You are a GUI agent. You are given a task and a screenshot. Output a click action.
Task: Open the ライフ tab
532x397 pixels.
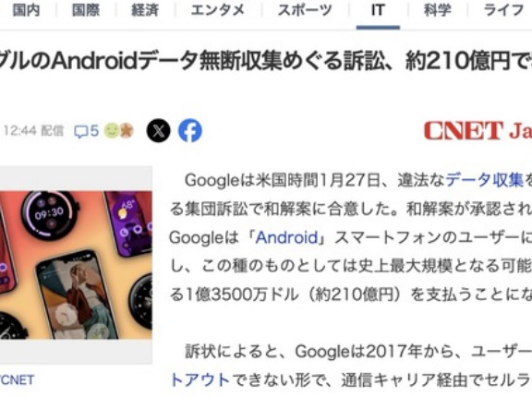(x=503, y=10)
